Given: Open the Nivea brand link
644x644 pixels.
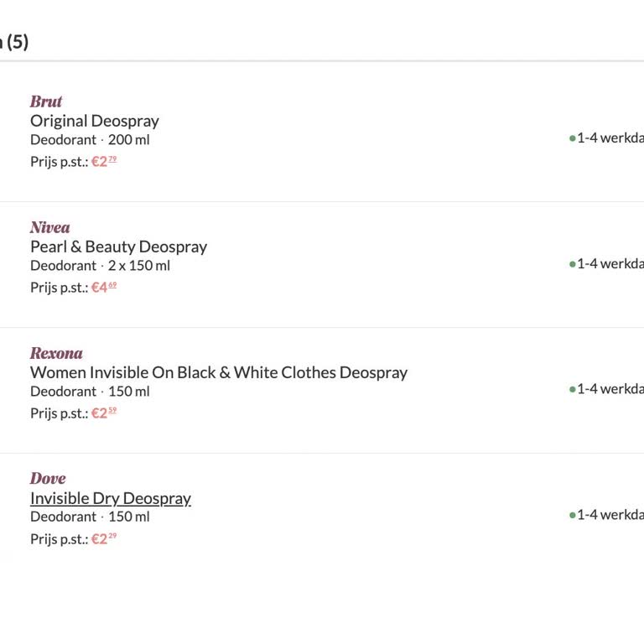Looking at the screenshot, I should click(50, 227).
